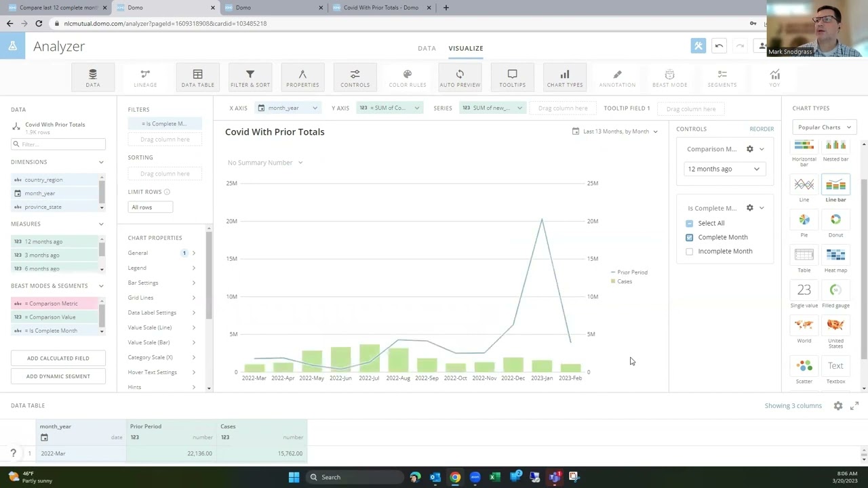Expand the Legend chart properties
The image size is (868, 488).
161,268
